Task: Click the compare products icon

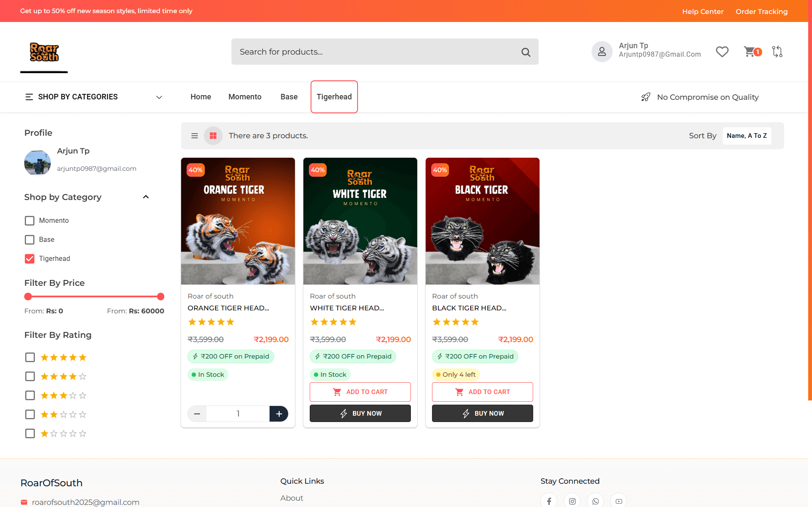Action: 777,52
